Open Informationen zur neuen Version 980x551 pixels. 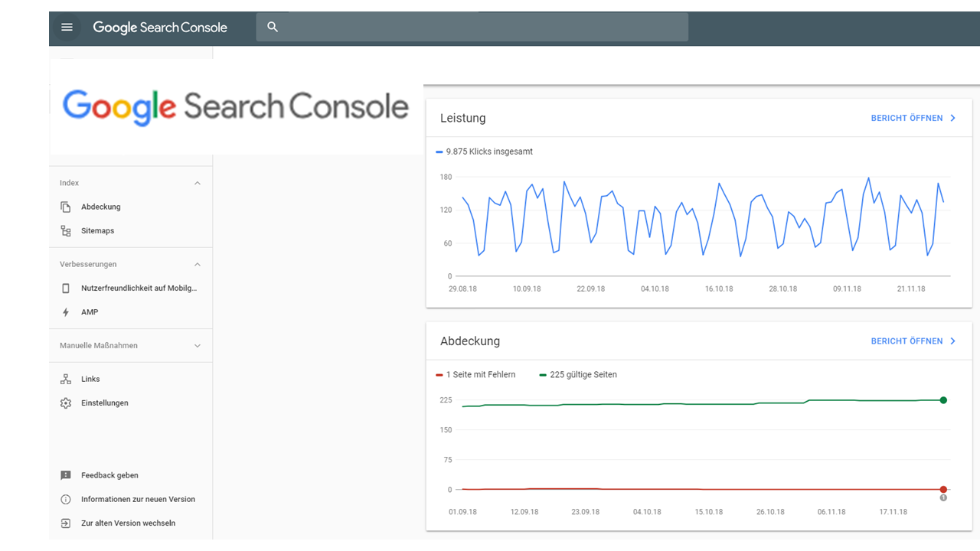coord(138,499)
